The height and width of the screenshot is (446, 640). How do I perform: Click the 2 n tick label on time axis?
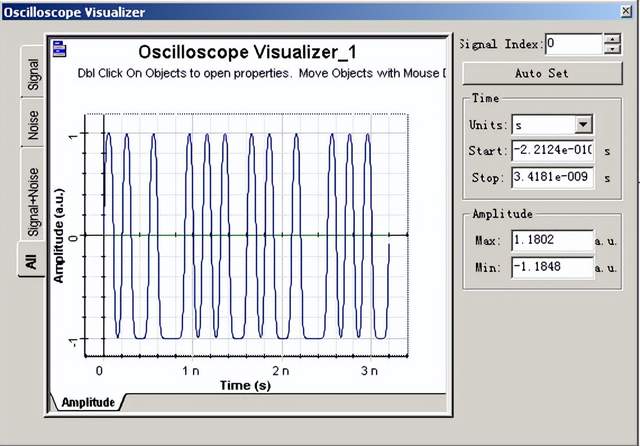point(280,371)
